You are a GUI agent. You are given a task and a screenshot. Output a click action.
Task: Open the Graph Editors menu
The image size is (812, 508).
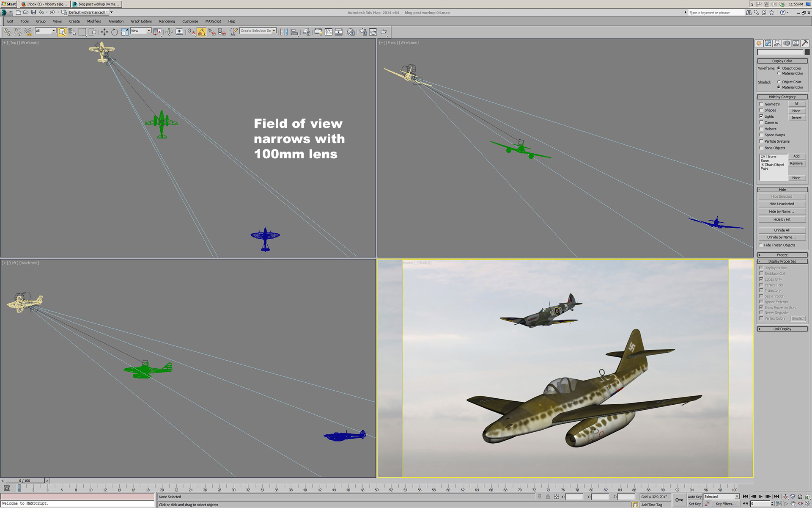pyautogui.click(x=141, y=21)
